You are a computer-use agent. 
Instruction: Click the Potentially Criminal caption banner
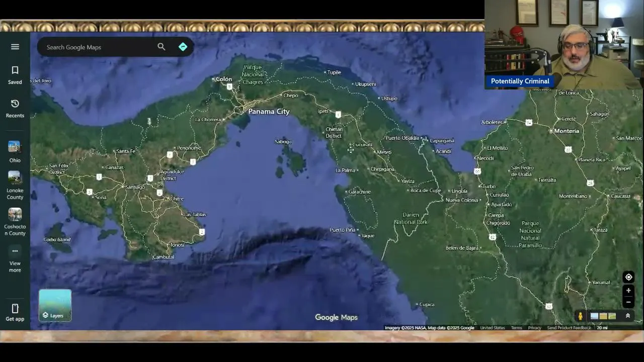click(x=520, y=81)
